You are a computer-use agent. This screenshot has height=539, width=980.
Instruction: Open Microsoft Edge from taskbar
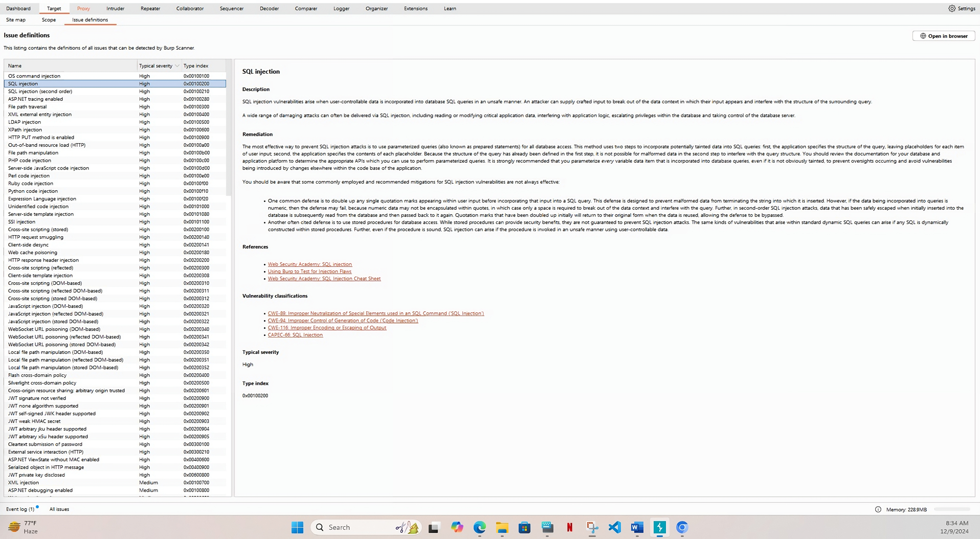tap(479, 527)
